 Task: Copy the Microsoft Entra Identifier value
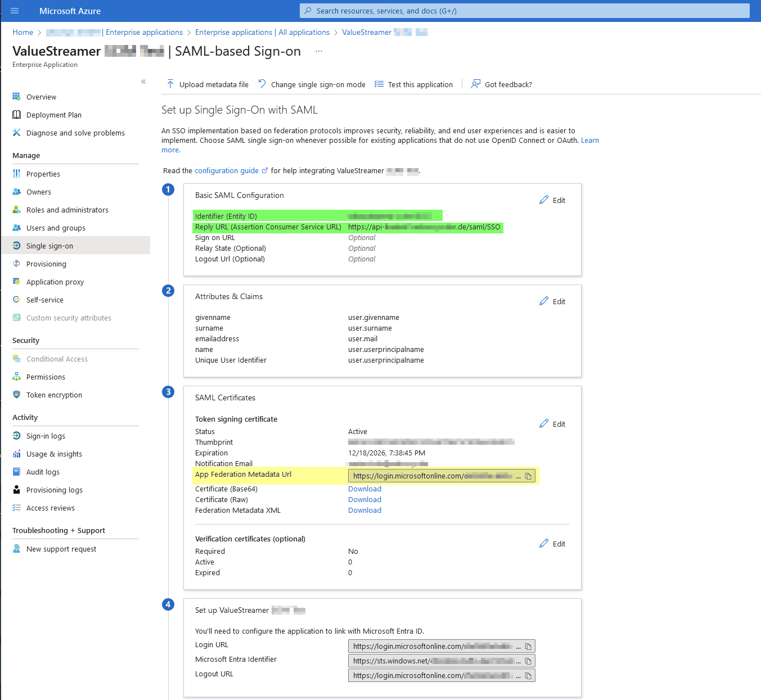click(x=528, y=661)
